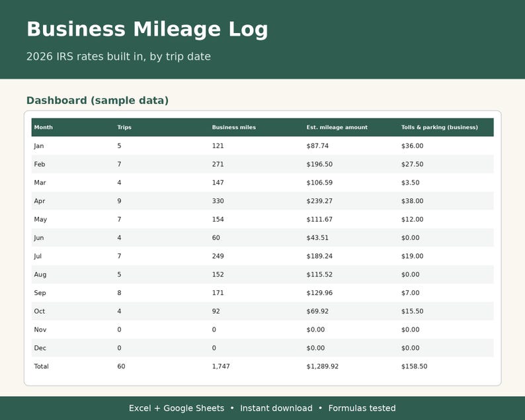525x420 pixels.
Task: Click the $189.24 mileage amount
Action: (x=319, y=256)
